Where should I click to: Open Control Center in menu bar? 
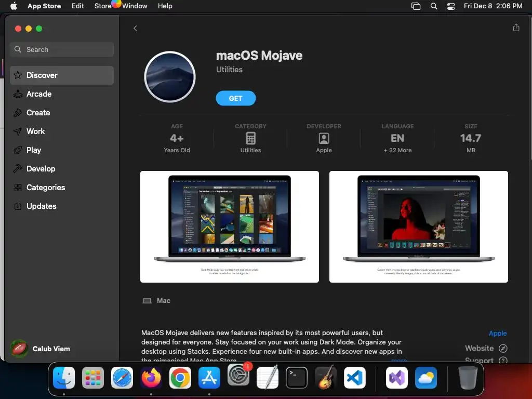pos(450,6)
